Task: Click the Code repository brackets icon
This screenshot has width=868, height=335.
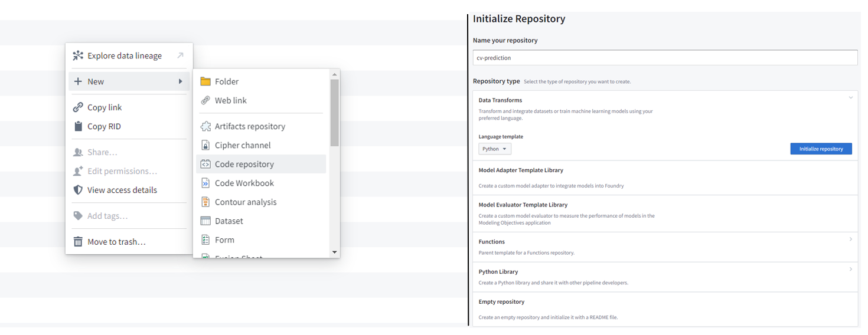Action: [x=205, y=164]
